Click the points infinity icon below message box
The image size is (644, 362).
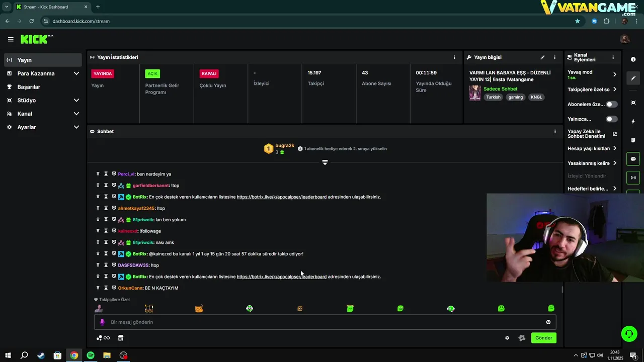(x=103, y=338)
